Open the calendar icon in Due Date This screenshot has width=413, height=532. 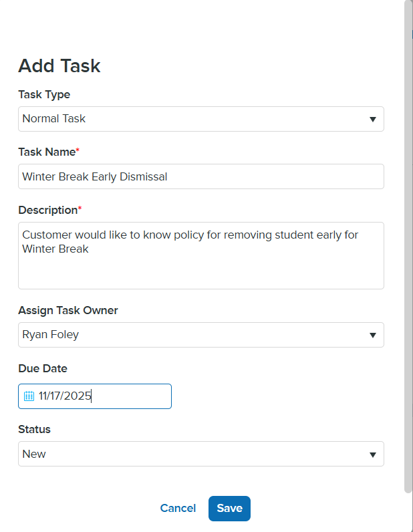29,396
